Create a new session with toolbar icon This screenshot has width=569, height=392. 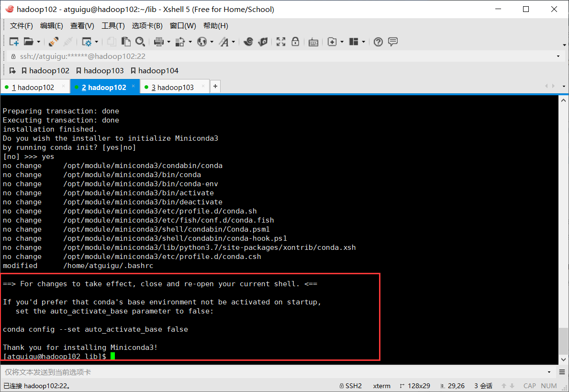click(14, 42)
